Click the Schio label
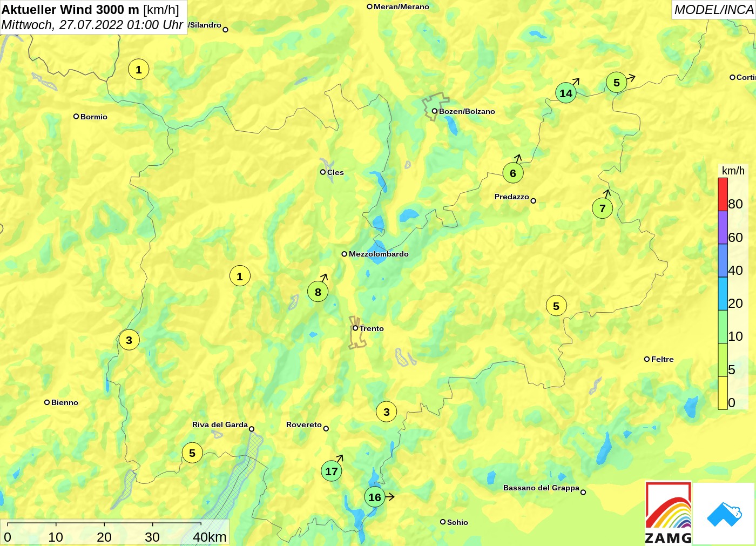756x546 pixels. tap(457, 522)
